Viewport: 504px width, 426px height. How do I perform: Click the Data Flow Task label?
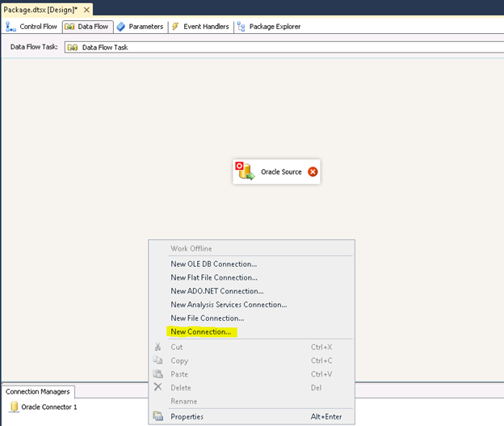point(34,47)
